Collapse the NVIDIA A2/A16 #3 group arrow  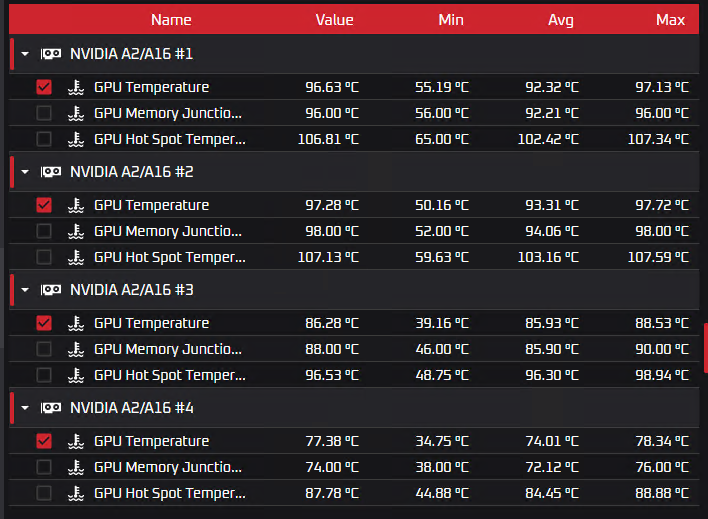25,290
